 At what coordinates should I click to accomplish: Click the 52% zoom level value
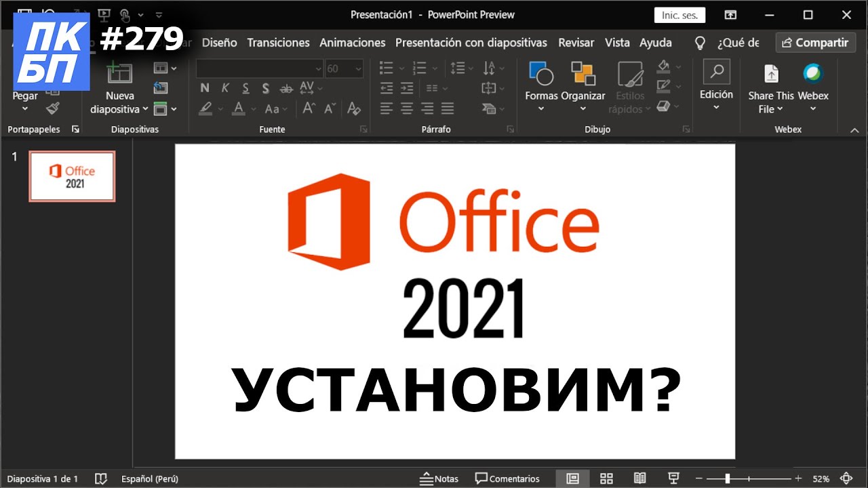pos(821,479)
